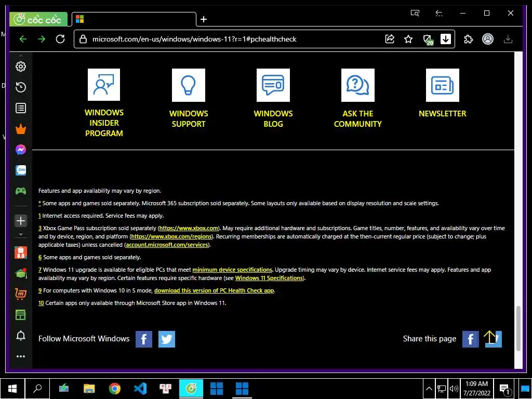The width and height of the screenshot is (532, 399).
Task: Open browsing history in sidebar
Action: [x=21, y=87]
